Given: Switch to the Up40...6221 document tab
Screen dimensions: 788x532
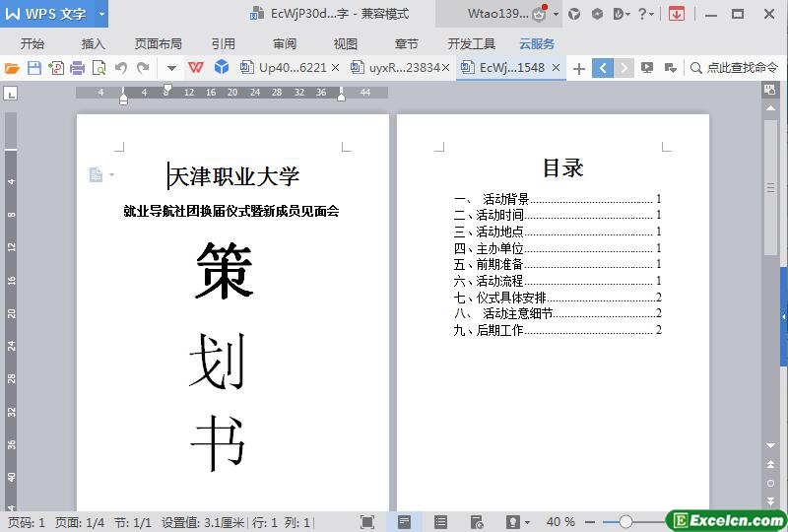Looking at the screenshot, I should [x=292, y=68].
